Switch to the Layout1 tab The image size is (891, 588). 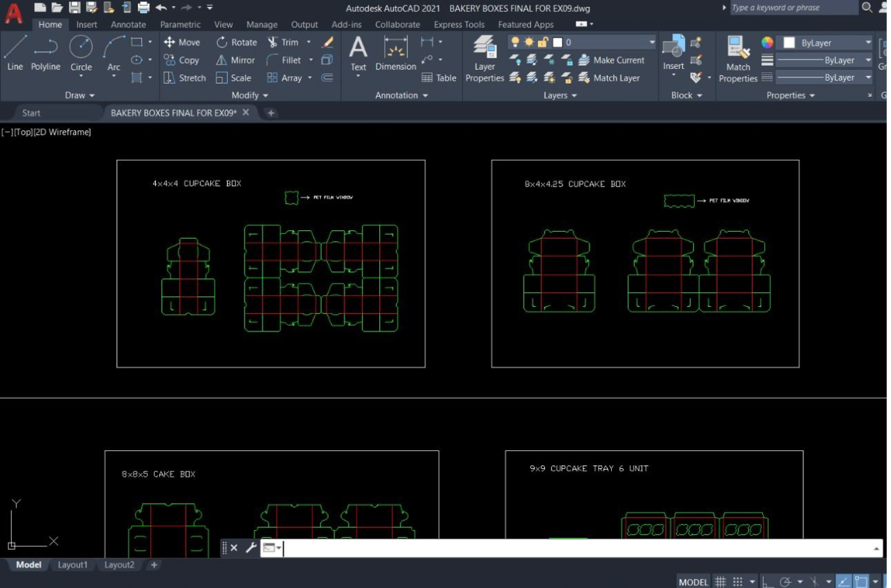72,565
